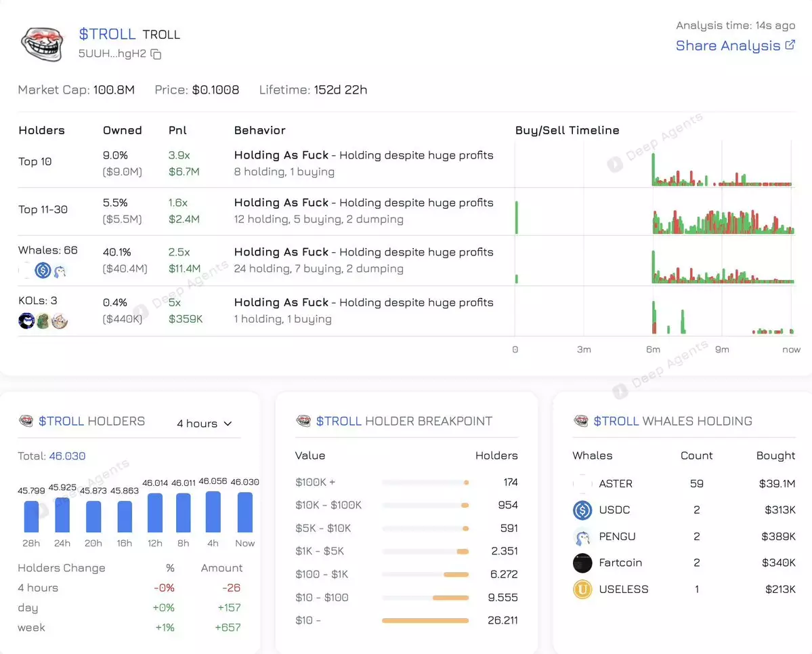Image resolution: width=812 pixels, height=654 pixels.
Task: Open the 4 hours timeframe dropdown
Action: 204,424
